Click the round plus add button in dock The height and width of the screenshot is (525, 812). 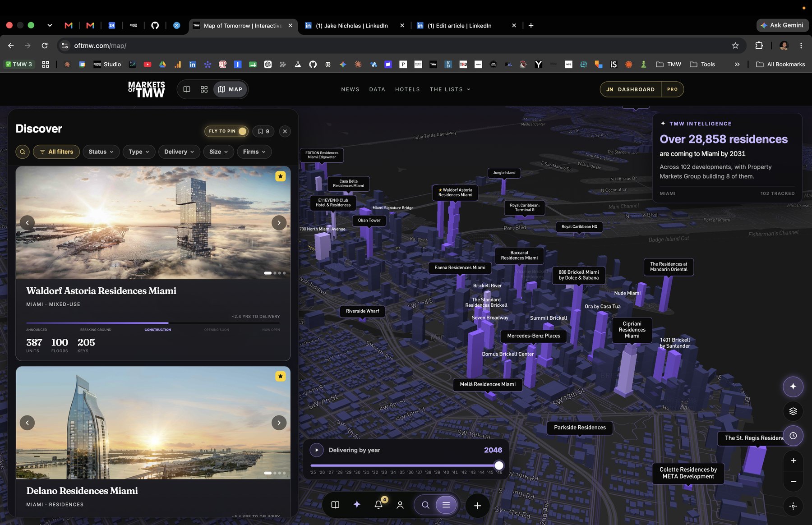coord(477,506)
